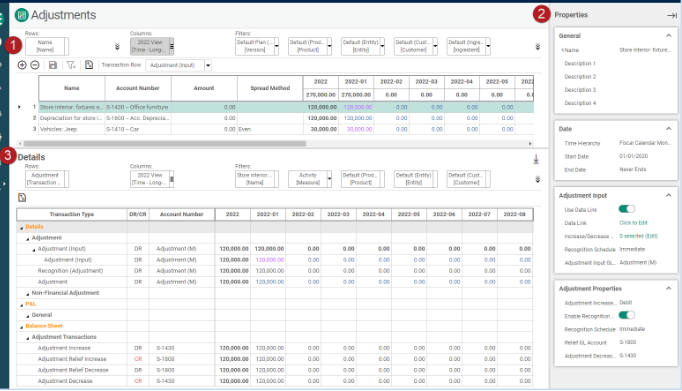This screenshot has height=391, width=682.
Task: Click the Start Date value 01/01/2020
Action: (633, 156)
